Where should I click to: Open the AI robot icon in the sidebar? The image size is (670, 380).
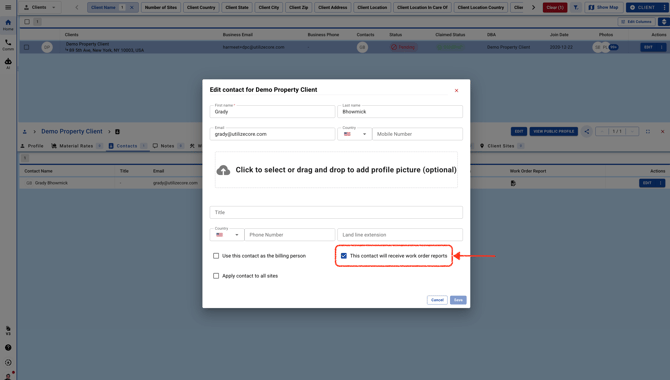point(8,63)
